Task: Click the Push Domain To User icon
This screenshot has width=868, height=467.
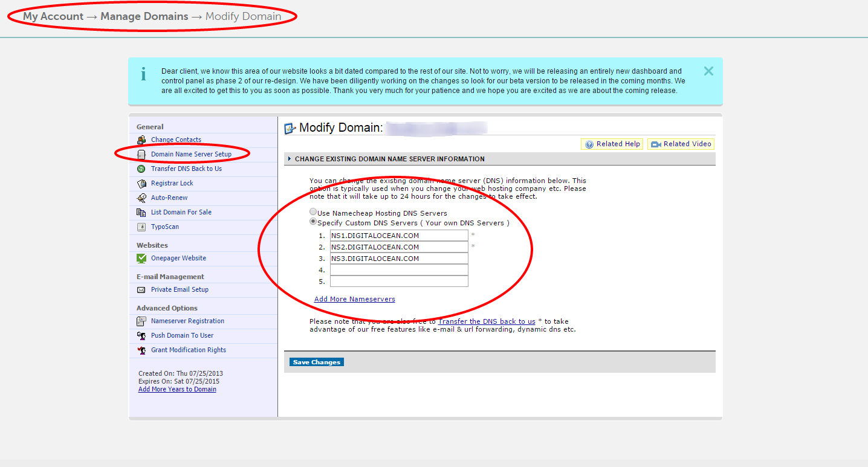Action: coord(141,335)
